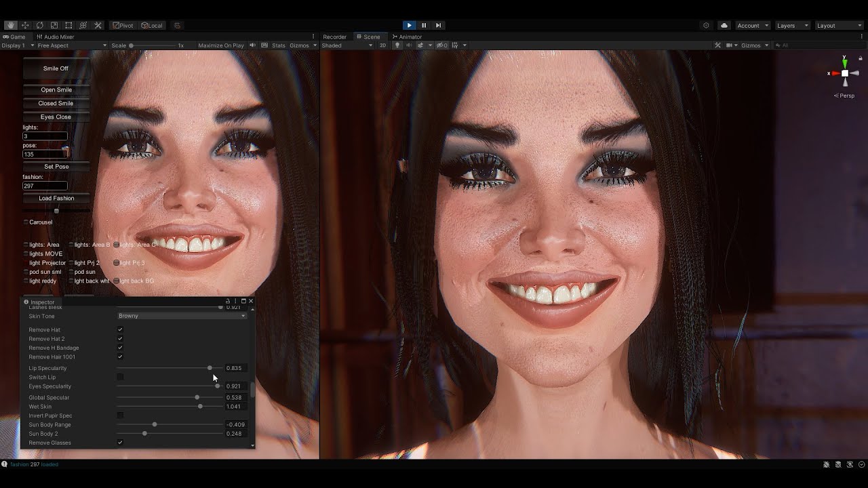Image resolution: width=868 pixels, height=488 pixels.
Task: Uncheck the Remove H Bandage checkbox
Action: click(x=120, y=348)
